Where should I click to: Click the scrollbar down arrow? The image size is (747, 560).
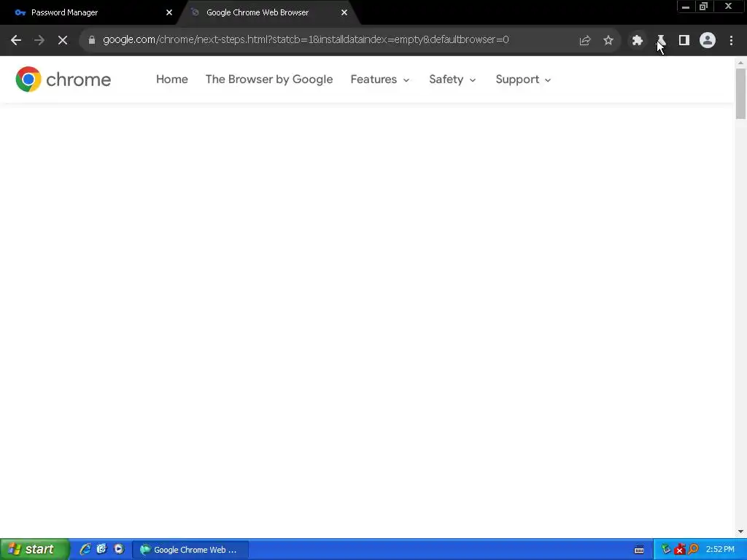(x=740, y=532)
